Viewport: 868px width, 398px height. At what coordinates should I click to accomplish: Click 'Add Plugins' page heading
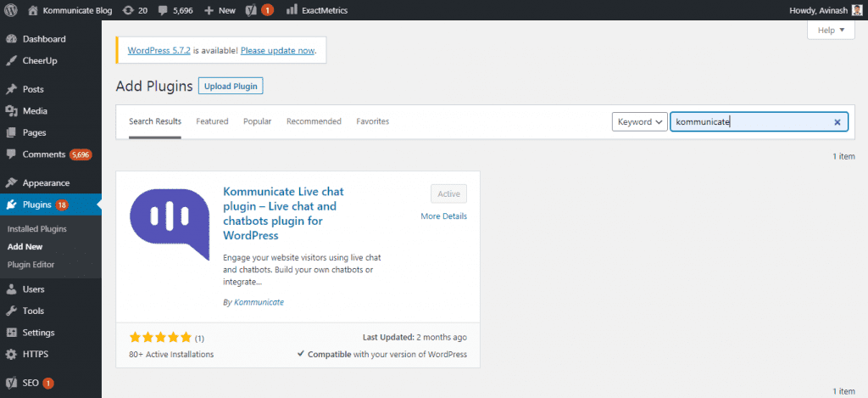pos(154,86)
